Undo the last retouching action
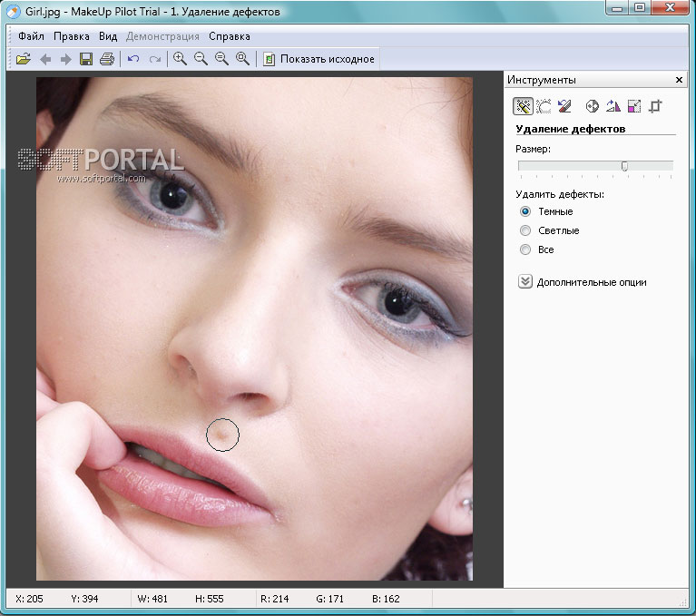Viewport: 696px width, 616px height. [133, 59]
